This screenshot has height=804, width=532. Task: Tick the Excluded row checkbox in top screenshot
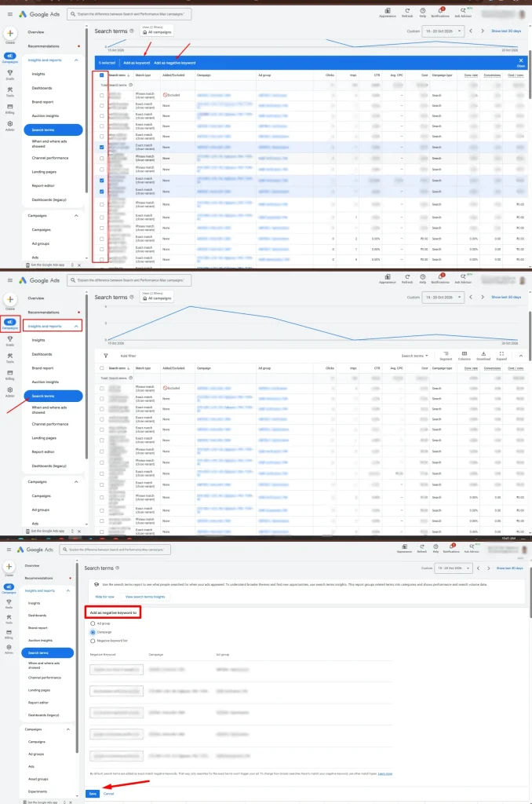101,95
